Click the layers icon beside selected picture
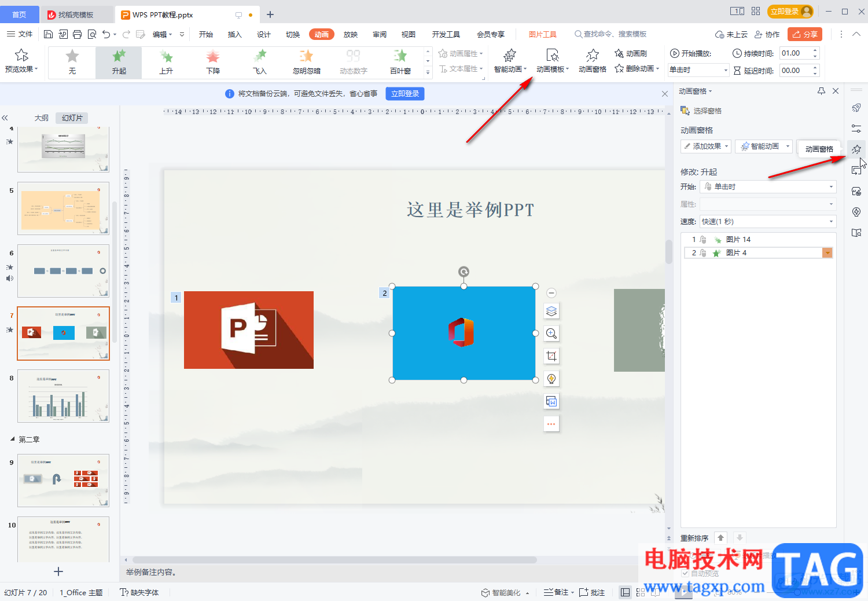 [551, 311]
